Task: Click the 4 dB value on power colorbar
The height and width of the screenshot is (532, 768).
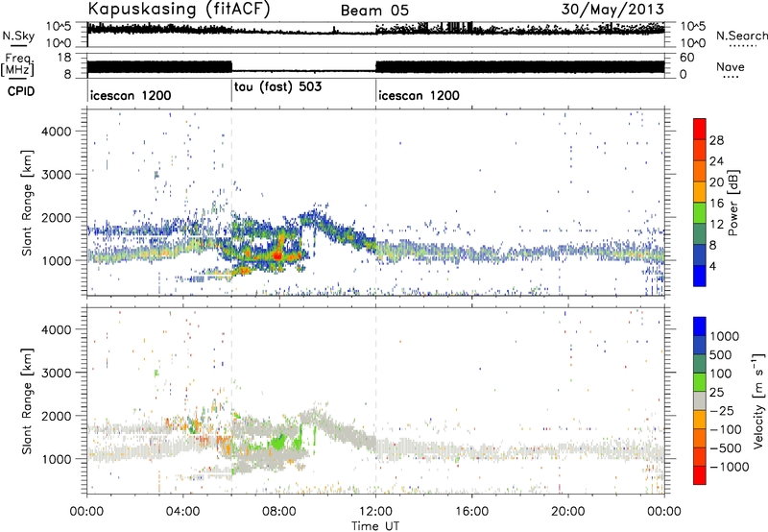Action: tap(714, 266)
